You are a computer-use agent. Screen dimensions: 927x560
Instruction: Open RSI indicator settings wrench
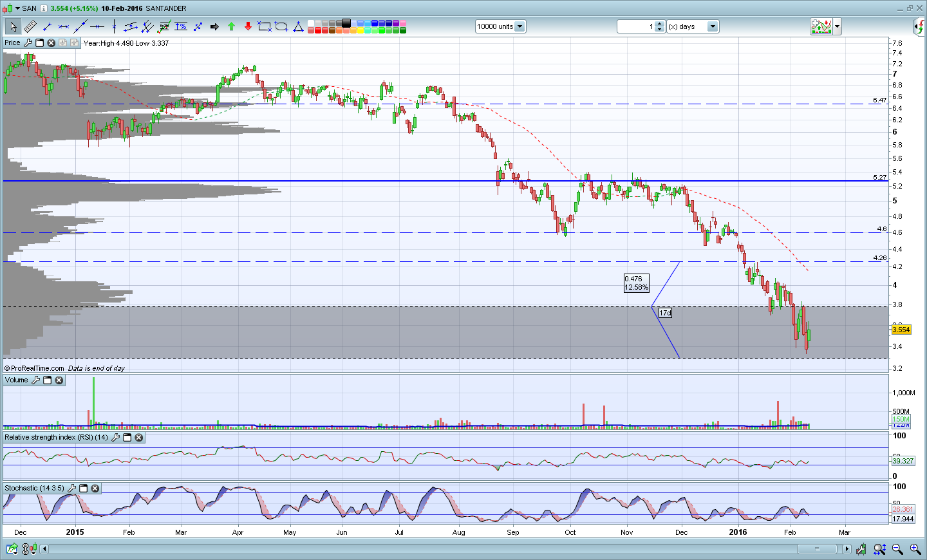pyautogui.click(x=115, y=437)
